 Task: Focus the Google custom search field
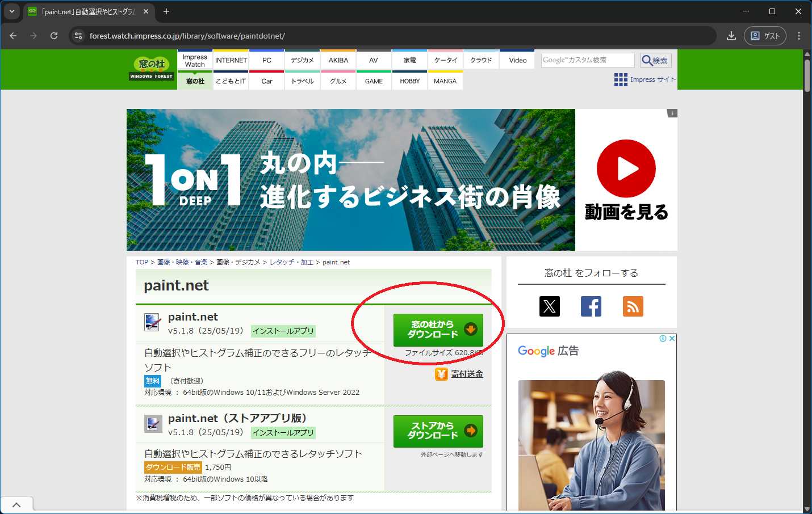pos(588,60)
